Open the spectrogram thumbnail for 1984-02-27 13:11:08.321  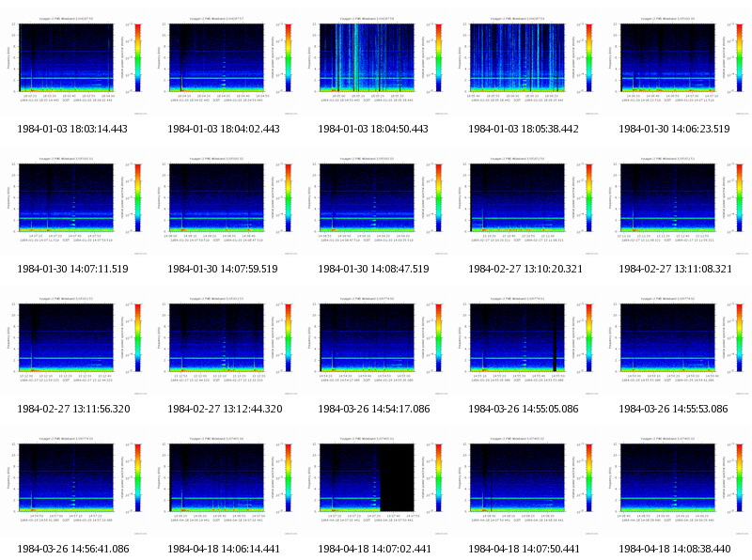[x=676, y=203]
